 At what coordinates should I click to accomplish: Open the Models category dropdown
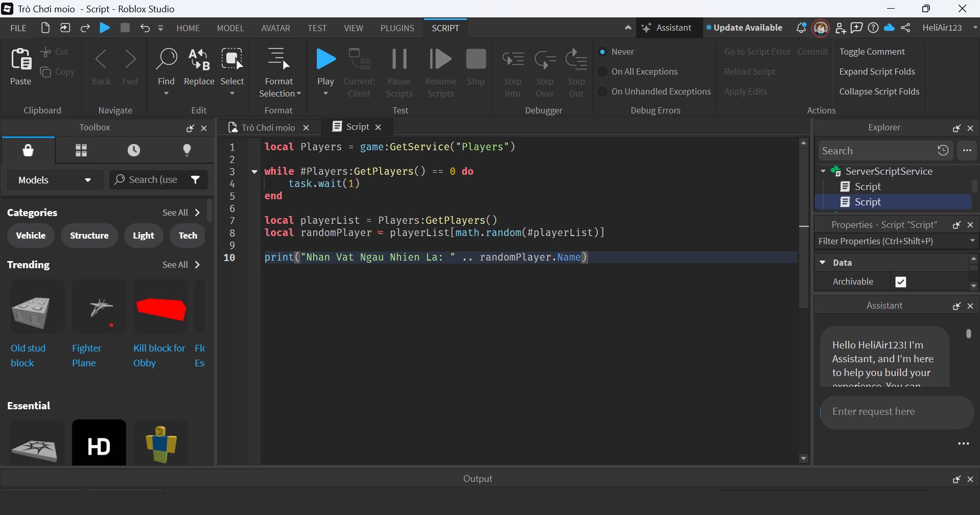[x=55, y=180]
